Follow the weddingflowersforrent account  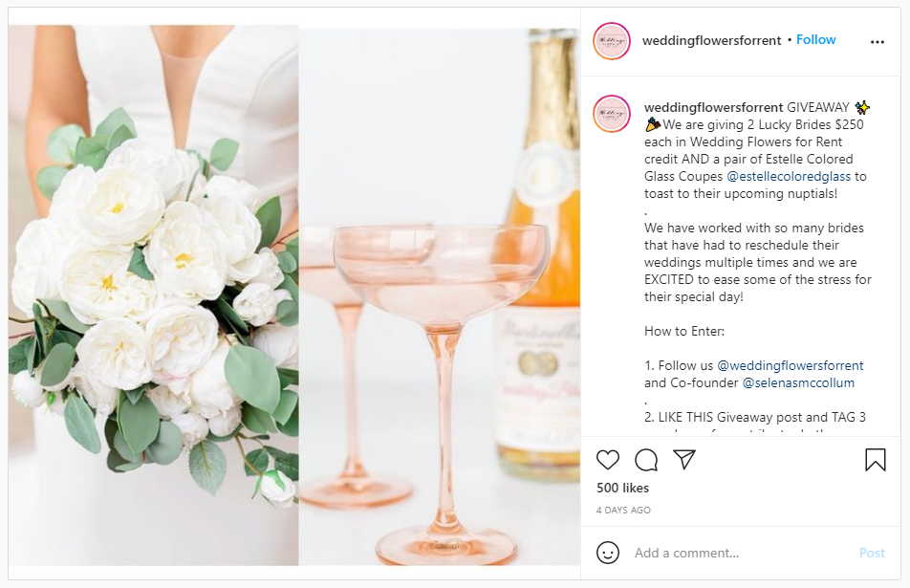(x=815, y=39)
